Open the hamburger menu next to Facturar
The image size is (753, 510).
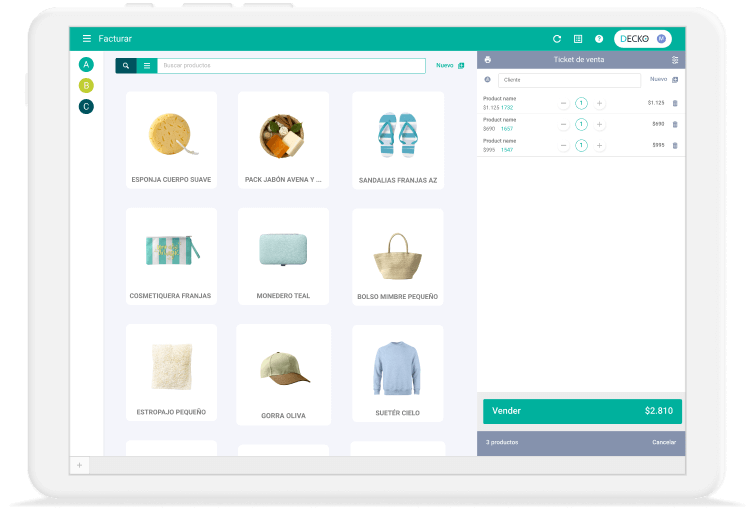[x=86, y=38]
